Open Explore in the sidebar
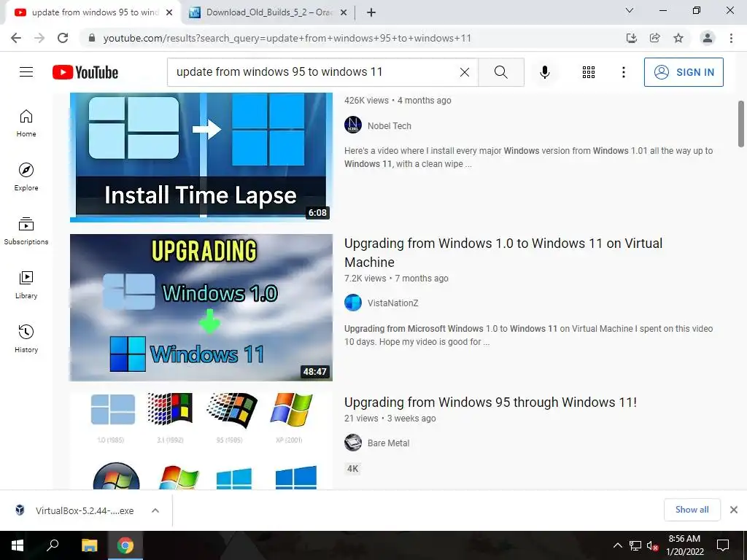 coord(26,177)
